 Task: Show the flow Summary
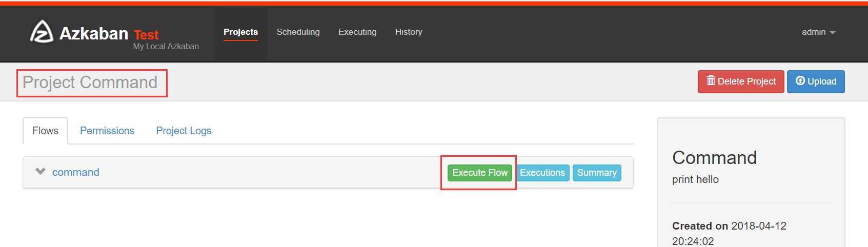tap(597, 173)
